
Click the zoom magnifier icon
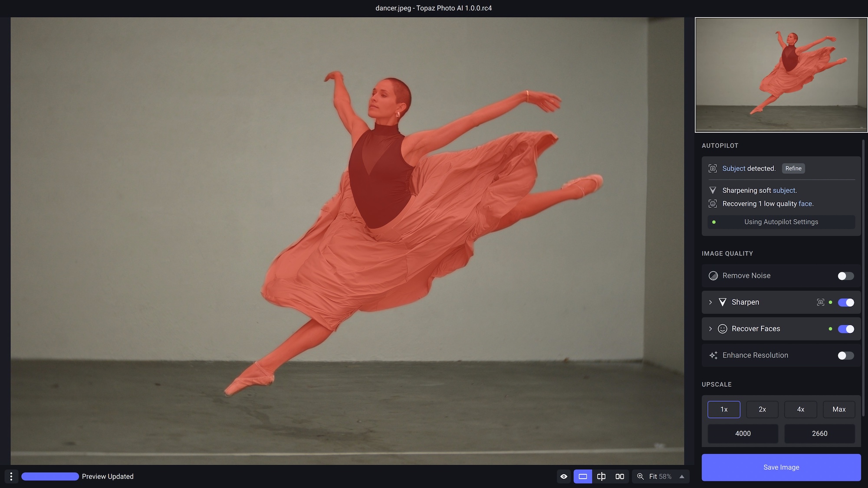[640, 476]
